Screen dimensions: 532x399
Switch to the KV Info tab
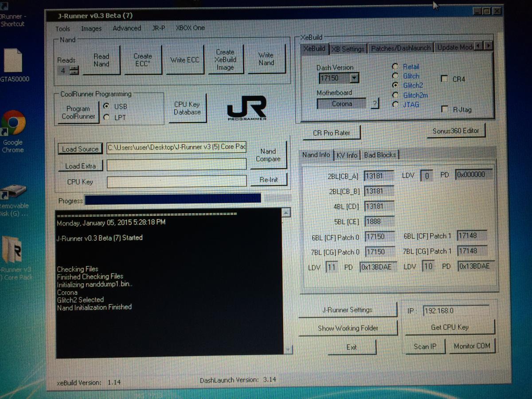[347, 155]
